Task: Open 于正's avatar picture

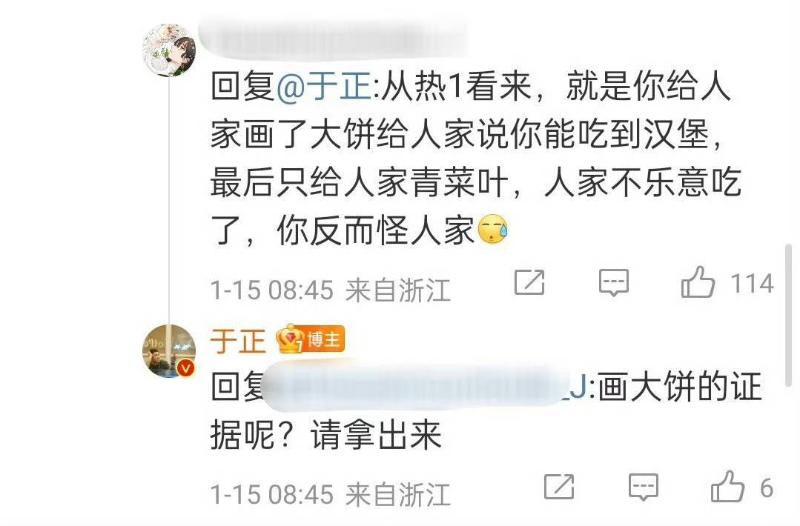Action: (x=169, y=351)
